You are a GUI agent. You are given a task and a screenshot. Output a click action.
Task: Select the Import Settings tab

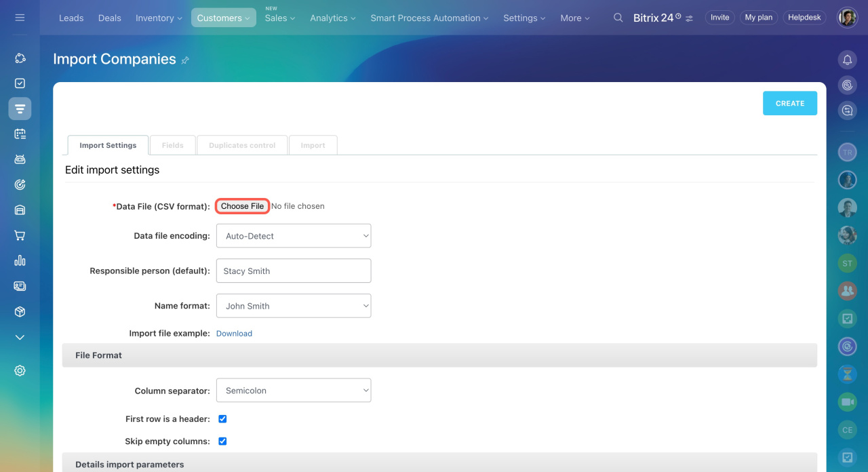point(108,145)
